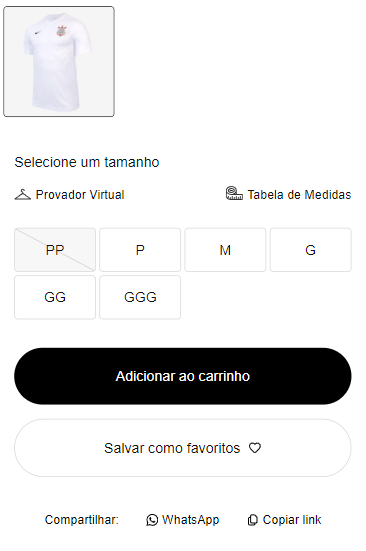Click the unavailable PP size option

pyautogui.click(x=55, y=250)
